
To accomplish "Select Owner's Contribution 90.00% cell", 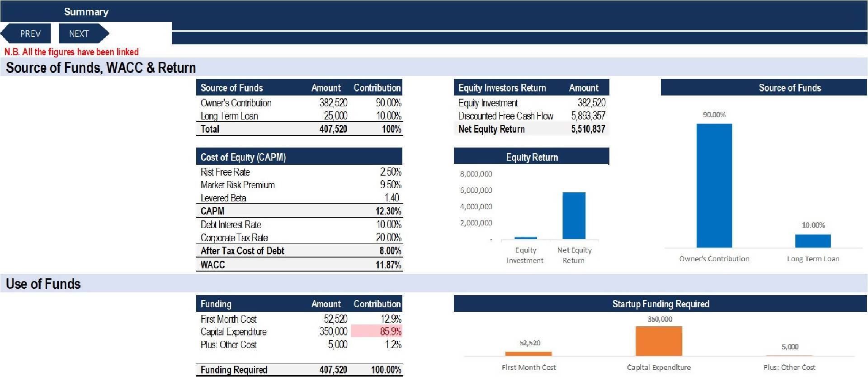I will coord(388,103).
